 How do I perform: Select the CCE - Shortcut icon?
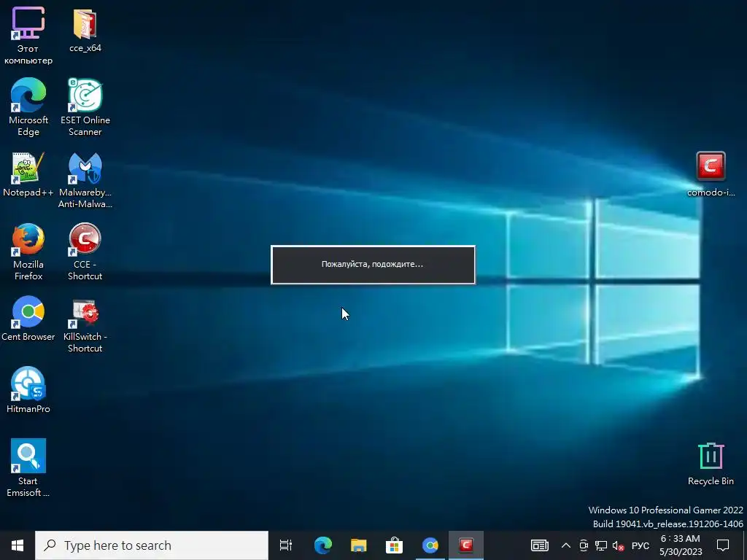[85, 252]
